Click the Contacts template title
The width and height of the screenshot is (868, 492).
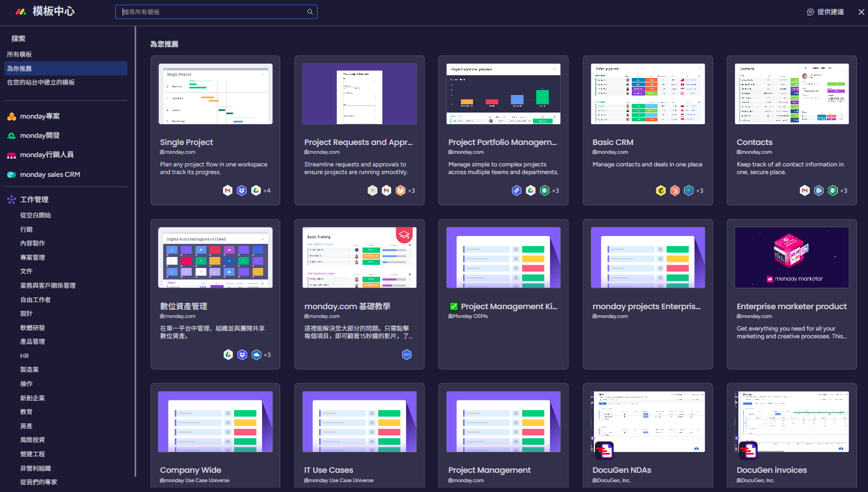click(x=754, y=142)
